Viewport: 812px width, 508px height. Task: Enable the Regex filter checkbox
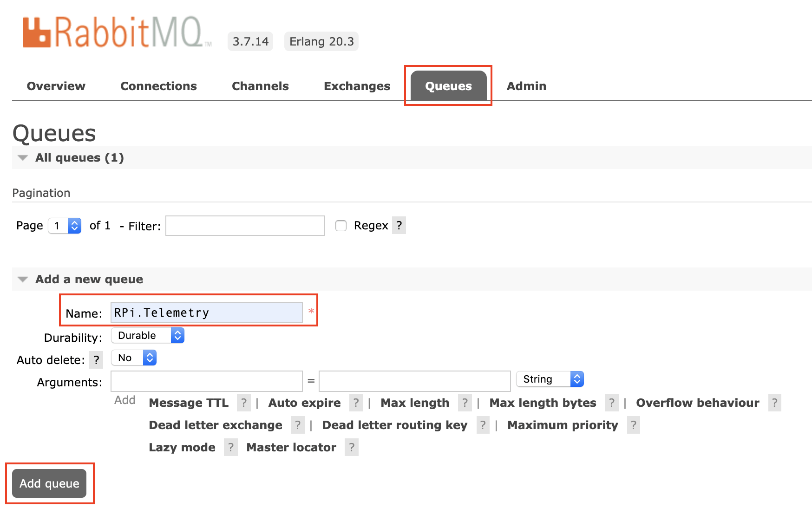click(x=341, y=226)
